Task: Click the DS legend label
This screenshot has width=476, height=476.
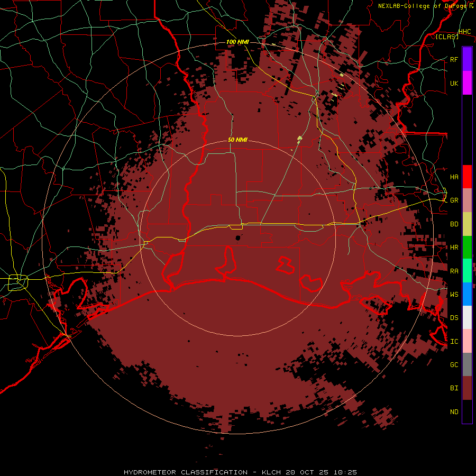Action: 454,318
